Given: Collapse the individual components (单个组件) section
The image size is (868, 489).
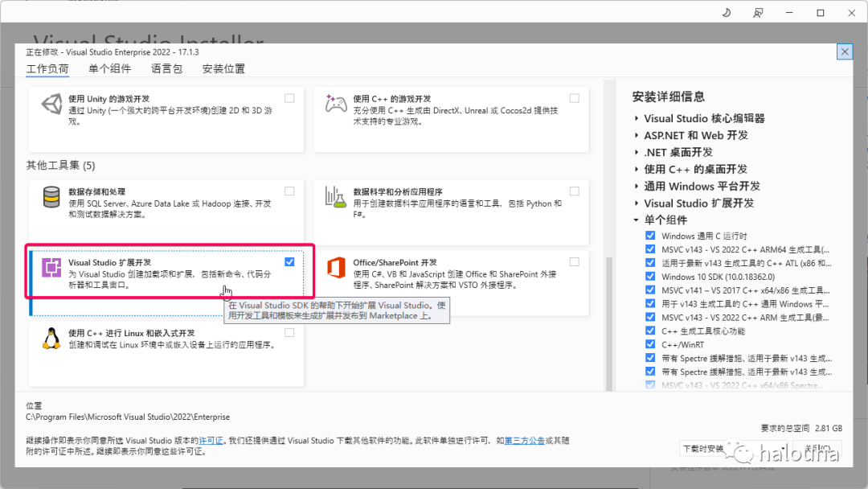Looking at the screenshot, I should (x=637, y=220).
